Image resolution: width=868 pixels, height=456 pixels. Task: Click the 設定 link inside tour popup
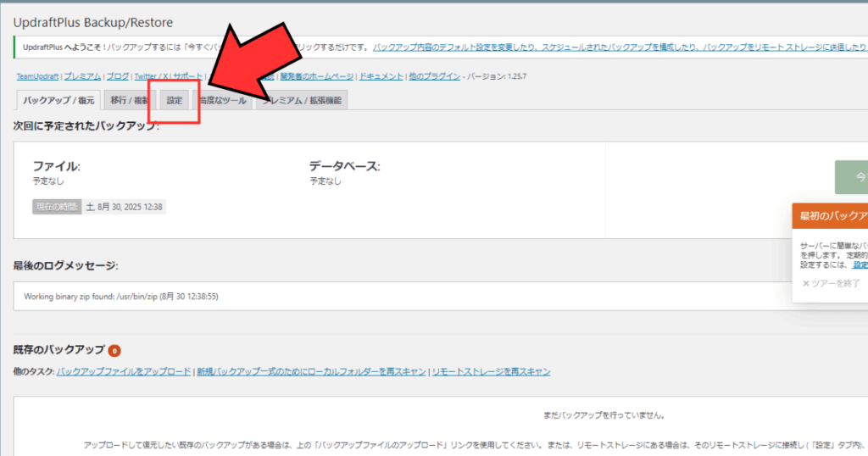[860, 264]
